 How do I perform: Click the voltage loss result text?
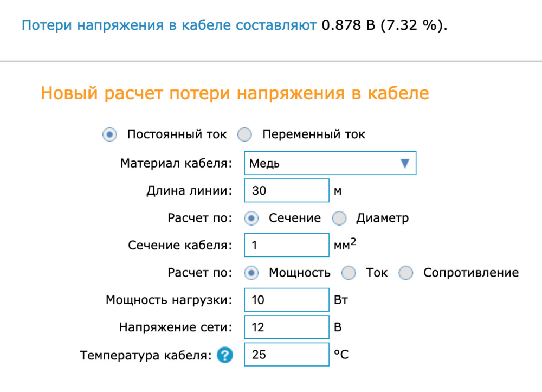tap(234, 25)
